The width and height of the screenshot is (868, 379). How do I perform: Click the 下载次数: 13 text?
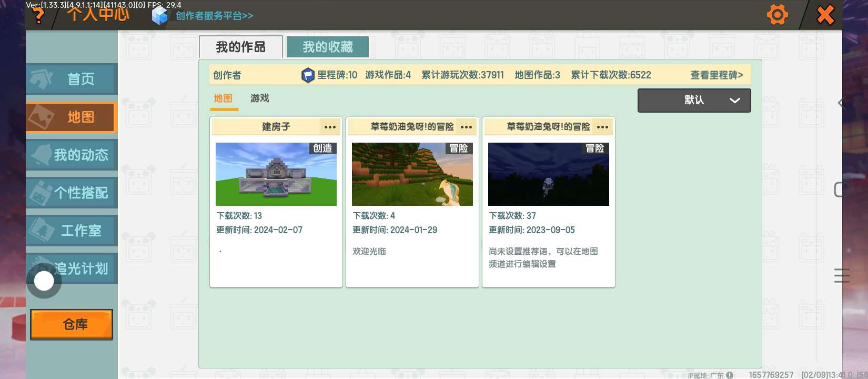239,216
